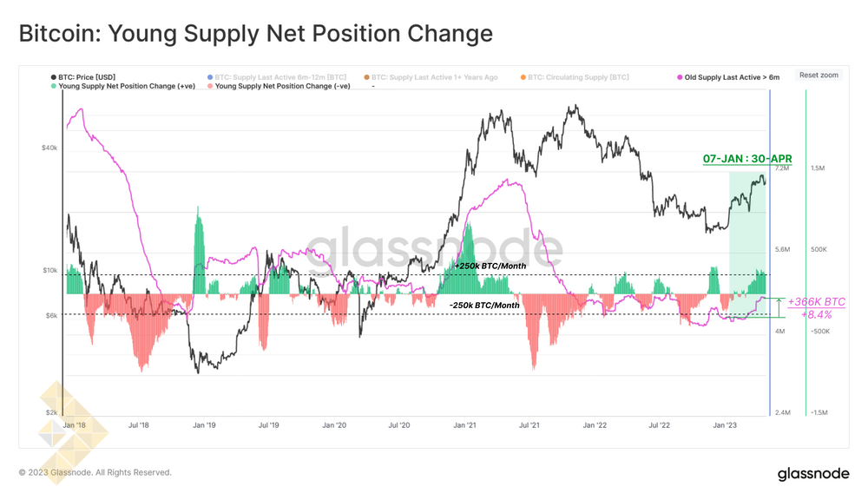Click the glassnode logo at bottom right
The width and height of the screenshot is (868, 500).
[812, 473]
